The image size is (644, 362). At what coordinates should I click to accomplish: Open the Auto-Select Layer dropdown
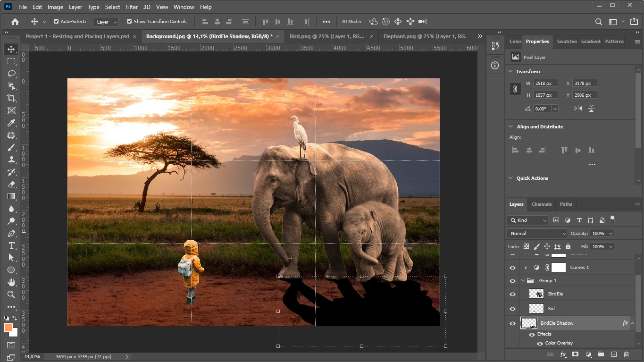106,22
